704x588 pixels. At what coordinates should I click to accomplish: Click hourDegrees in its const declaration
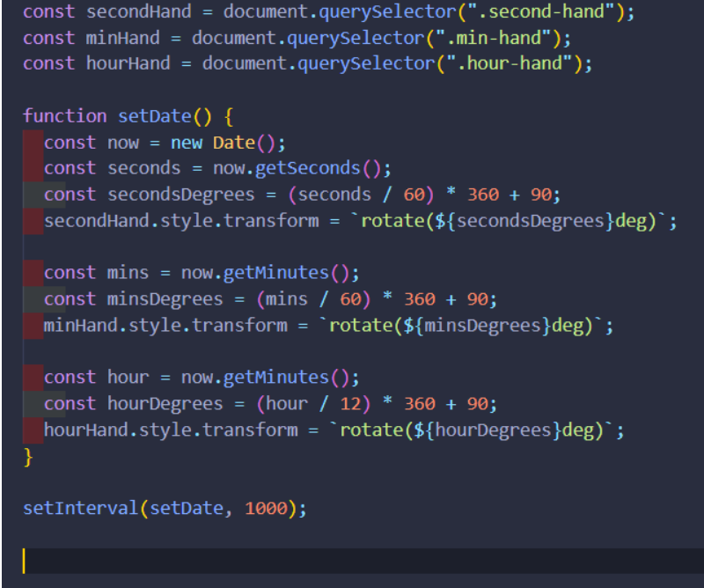(x=165, y=403)
